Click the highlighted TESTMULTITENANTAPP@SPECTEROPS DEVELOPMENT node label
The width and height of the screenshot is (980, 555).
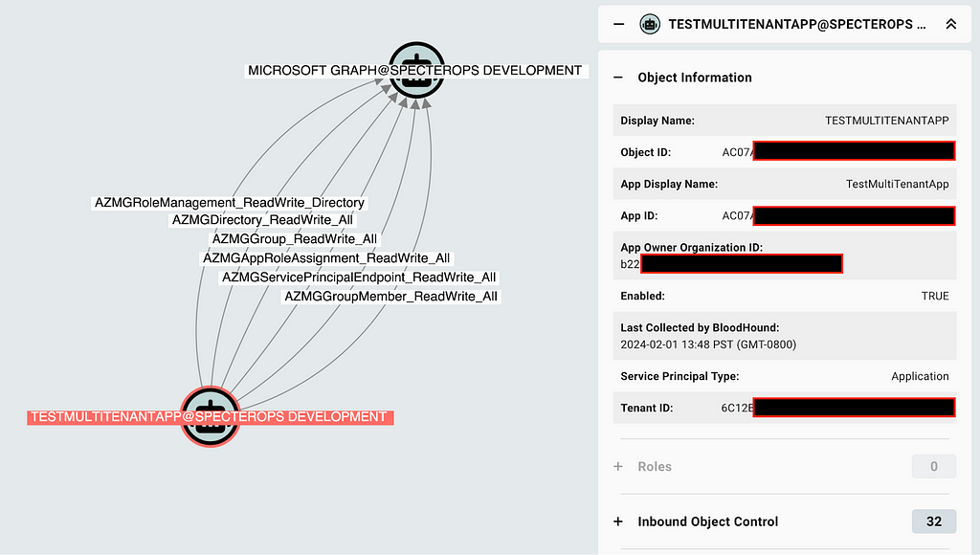pos(209,417)
